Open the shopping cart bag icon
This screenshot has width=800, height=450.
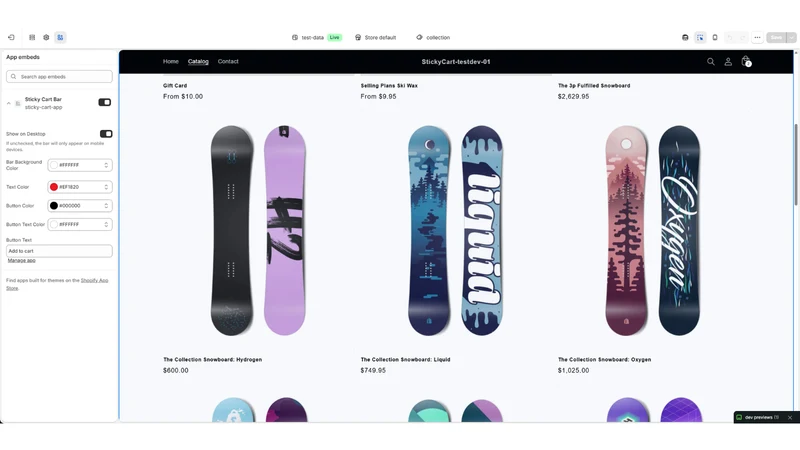(x=746, y=62)
